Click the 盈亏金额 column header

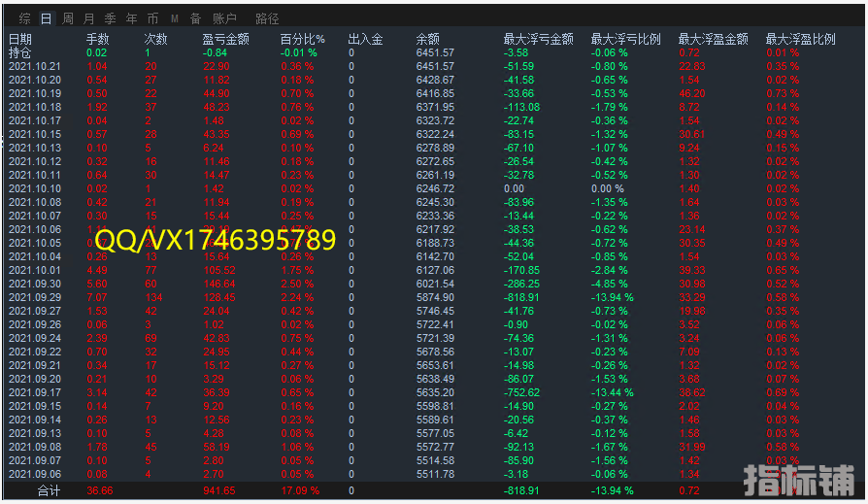pyautogui.click(x=225, y=40)
